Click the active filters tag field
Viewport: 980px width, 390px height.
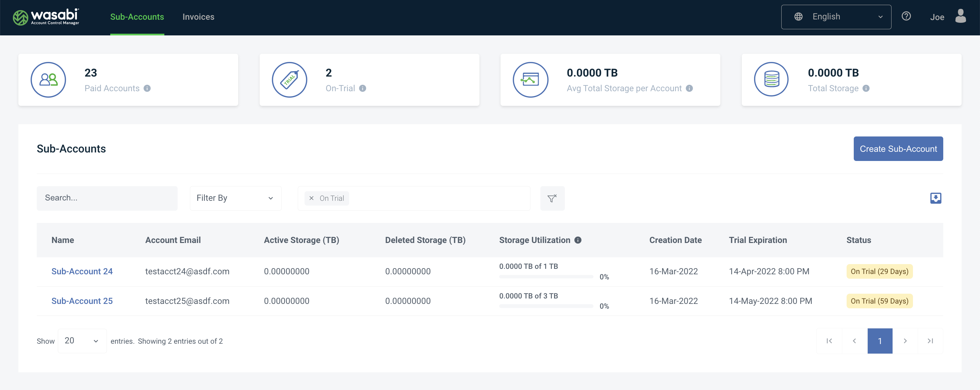tap(414, 198)
